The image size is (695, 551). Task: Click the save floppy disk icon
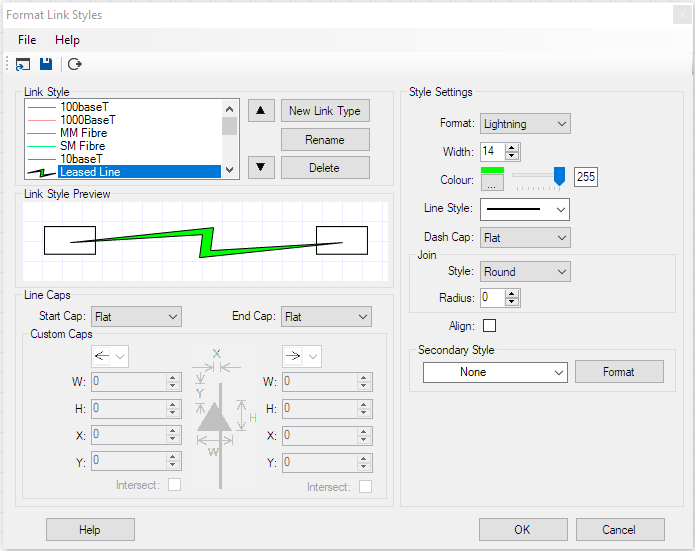pos(46,64)
